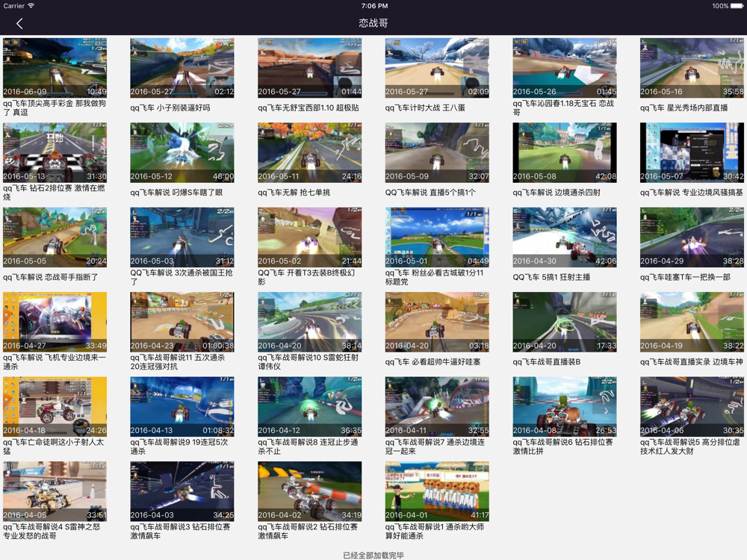Open video thumbnail dated 2016-05-13
Viewport: 747px width, 560px height.
(x=55, y=152)
